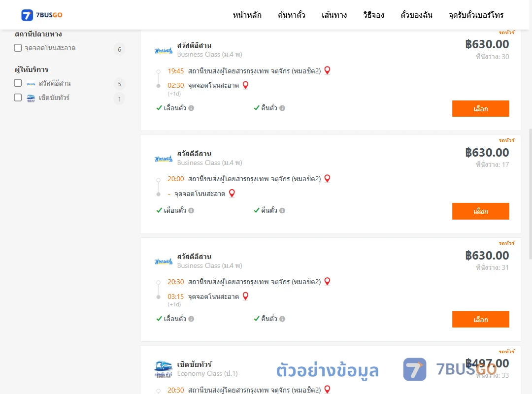Select the 19:45 trip with เลือก button
This screenshot has height=394, width=532.
(x=480, y=108)
